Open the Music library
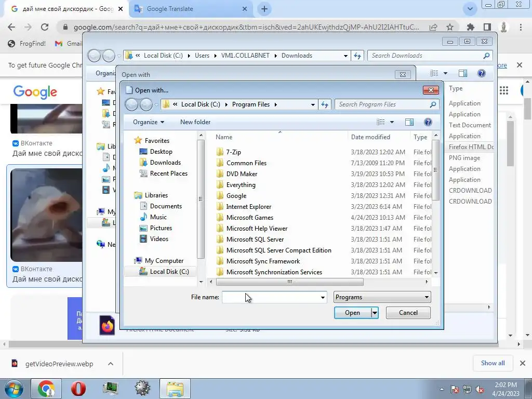This screenshot has width=532, height=399. [x=158, y=217]
